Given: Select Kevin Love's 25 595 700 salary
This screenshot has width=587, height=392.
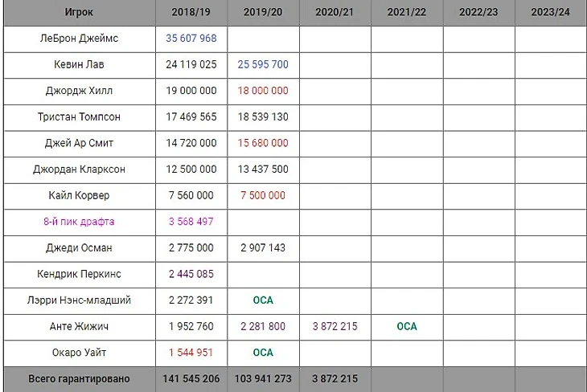Looking at the screenshot, I should (263, 64).
